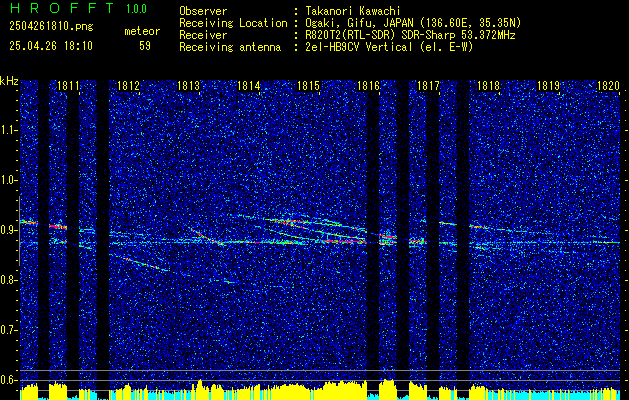
Task: Click the 1811 time marker
Action: (68, 86)
